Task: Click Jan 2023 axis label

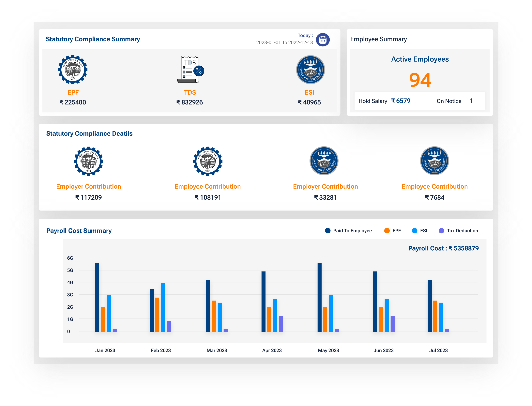Action: pos(105,351)
